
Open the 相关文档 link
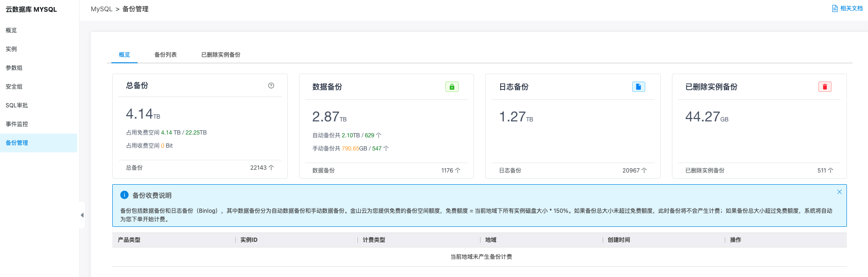(x=847, y=8)
